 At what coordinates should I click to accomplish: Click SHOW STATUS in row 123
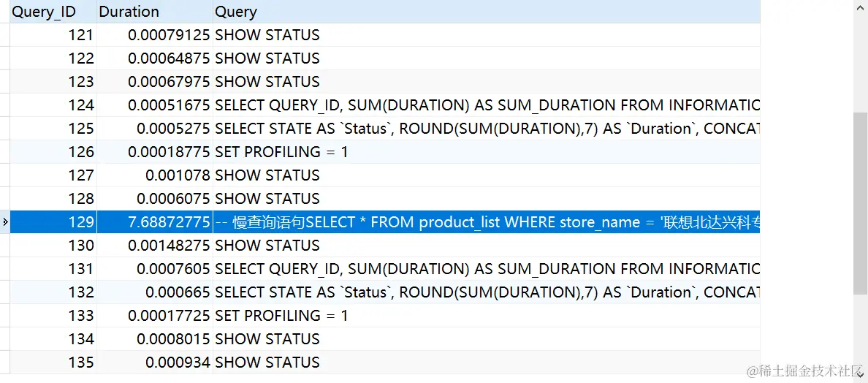pos(267,81)
